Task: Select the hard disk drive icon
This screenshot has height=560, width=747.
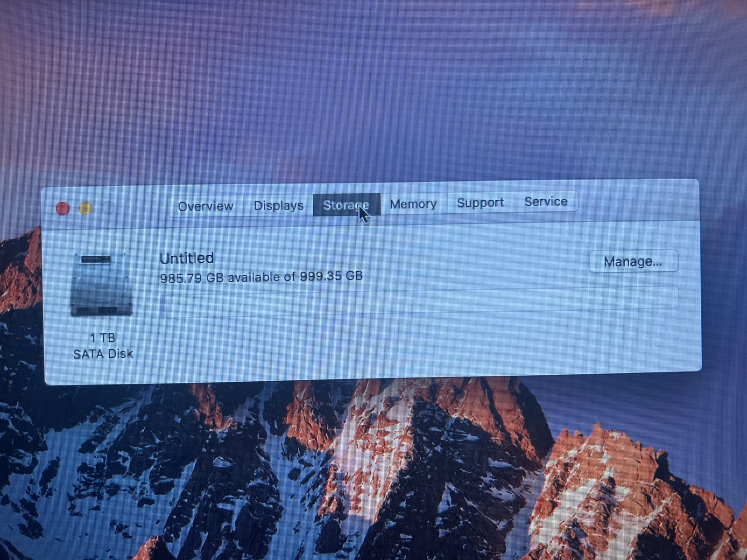Action: point(102,284)
